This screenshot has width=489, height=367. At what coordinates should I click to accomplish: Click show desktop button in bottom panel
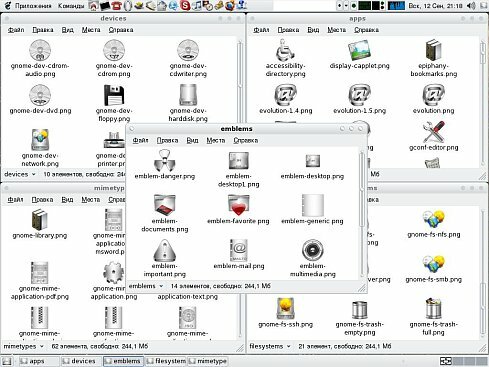pyautogui.click(x=7, y=361)
